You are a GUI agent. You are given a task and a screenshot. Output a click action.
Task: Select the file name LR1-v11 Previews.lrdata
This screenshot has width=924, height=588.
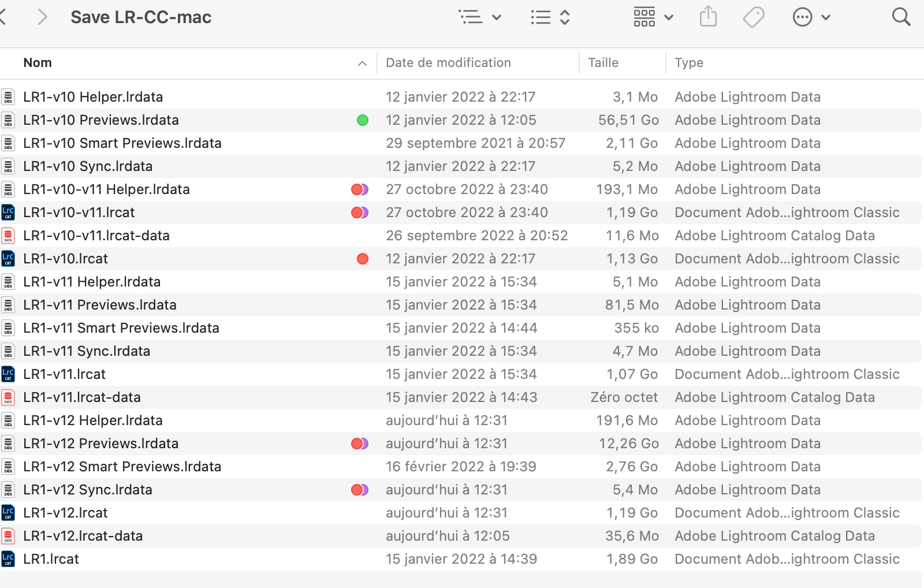pos(100,305)
